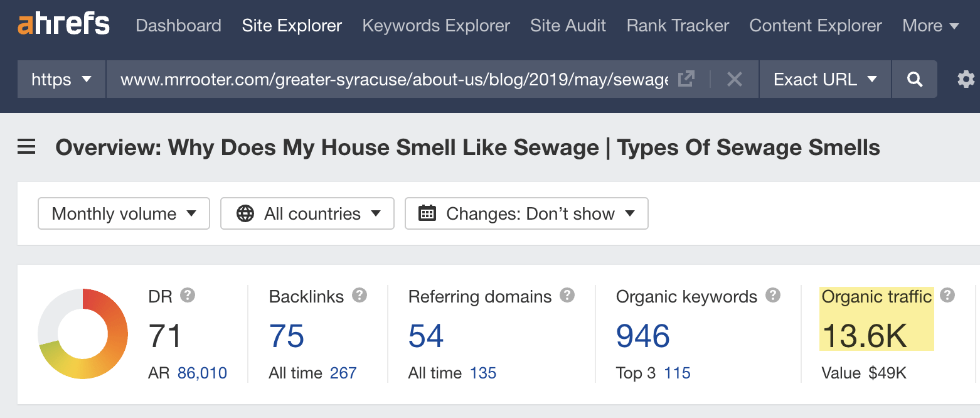Click the help icon next to DR
The height and width of the screenshot is (418, 980).
pos(188,295)
